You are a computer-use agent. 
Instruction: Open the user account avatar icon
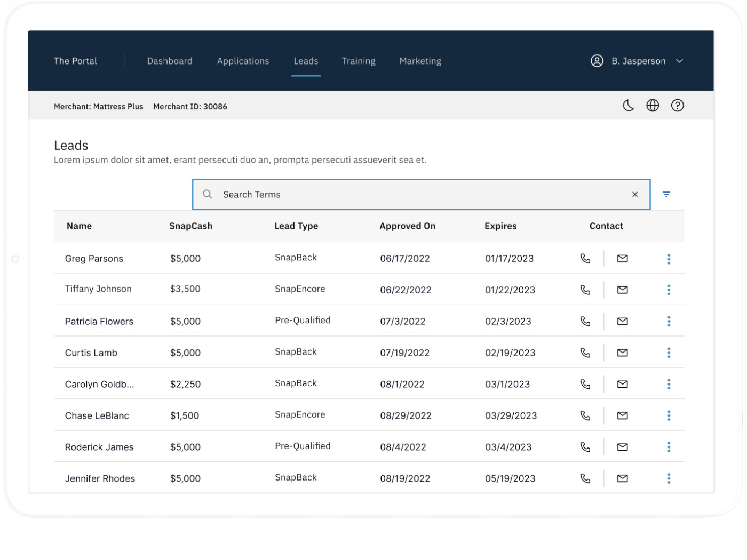(597, 61)
